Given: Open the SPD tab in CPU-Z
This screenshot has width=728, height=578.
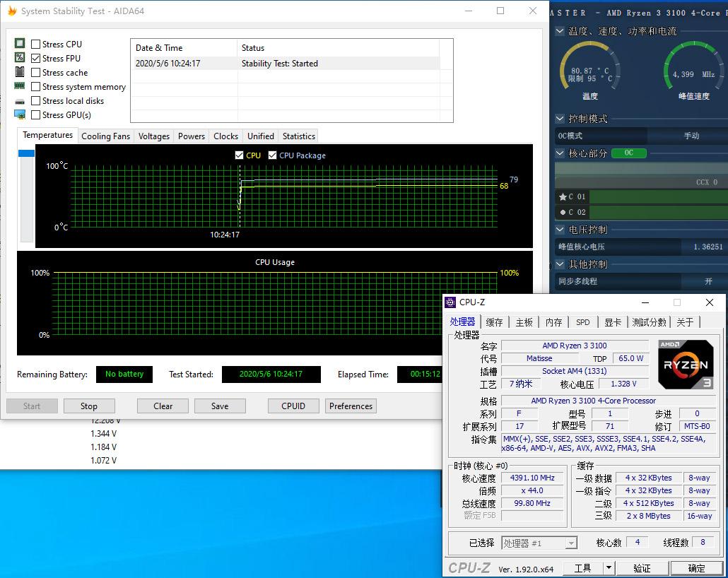Looking at the screenshot, I should coord(582,322).
